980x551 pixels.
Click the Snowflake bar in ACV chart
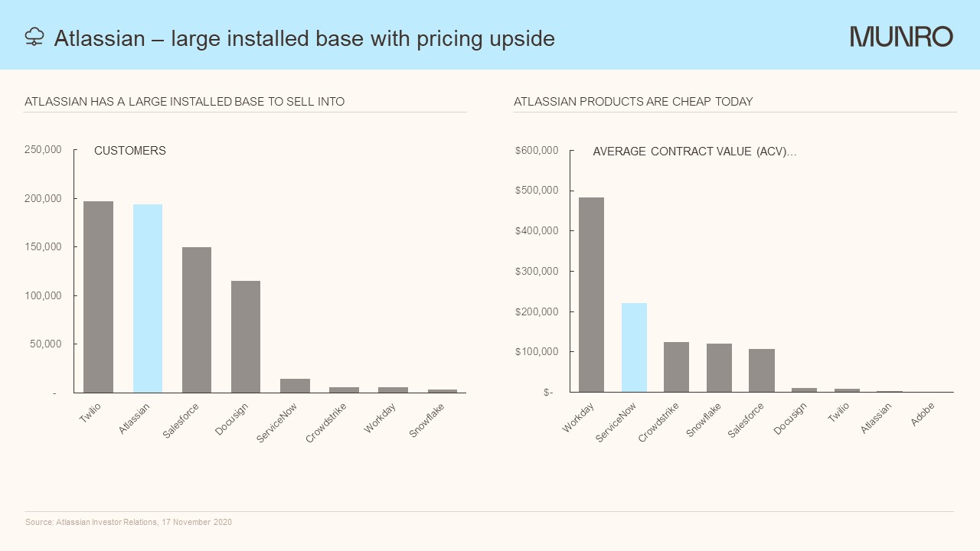tap(719, 368)
